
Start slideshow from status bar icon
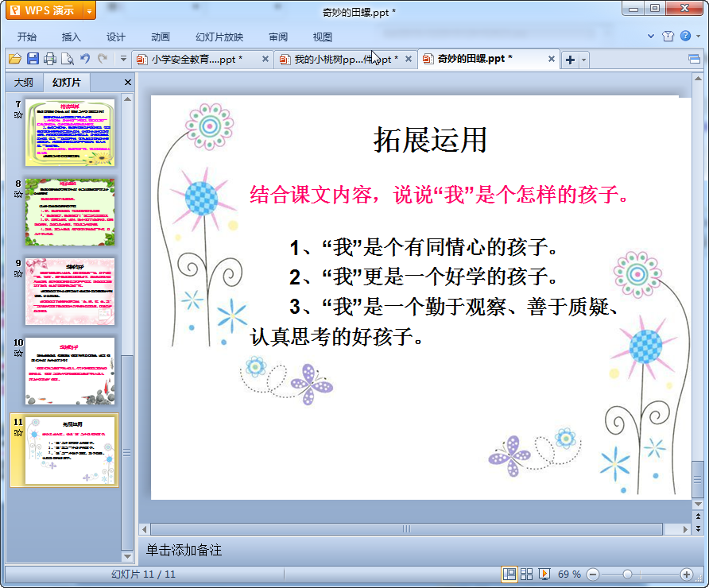pos(544,574)
